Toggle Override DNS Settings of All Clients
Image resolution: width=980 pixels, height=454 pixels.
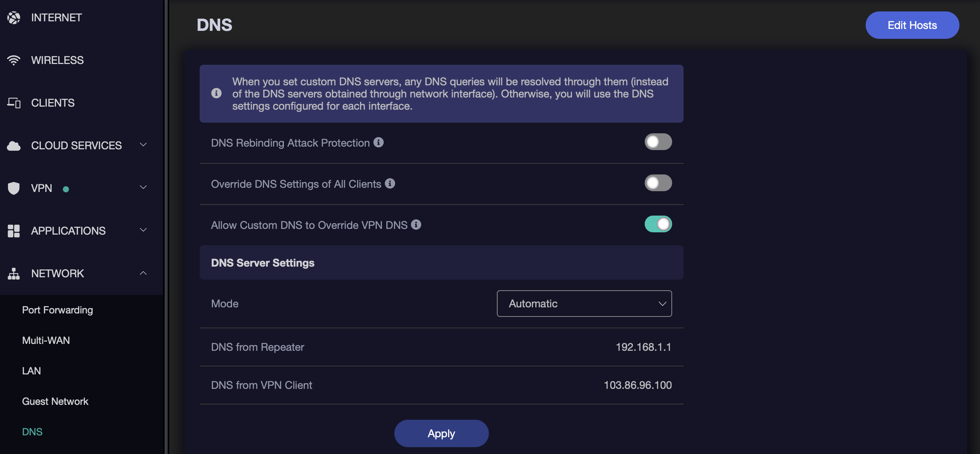coord(658,183)
